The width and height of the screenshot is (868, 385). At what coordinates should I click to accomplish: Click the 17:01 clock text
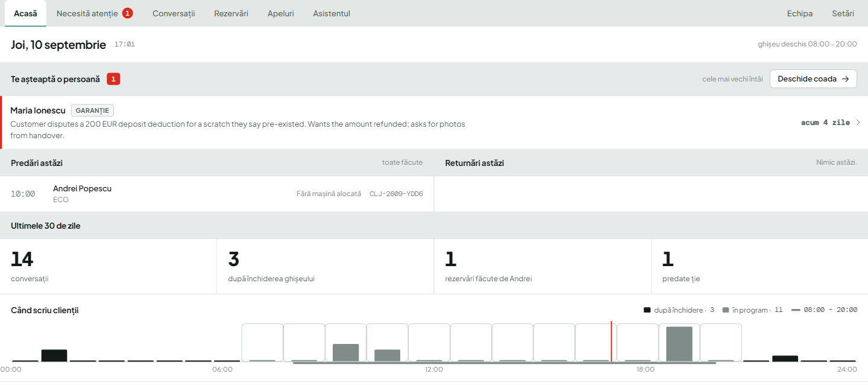pyautogui.click(x=124, y=45)
